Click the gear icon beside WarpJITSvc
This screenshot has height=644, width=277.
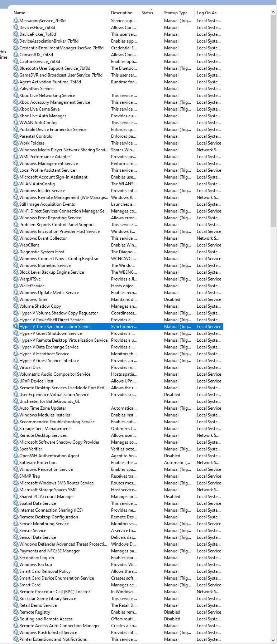tap(16, 279)
